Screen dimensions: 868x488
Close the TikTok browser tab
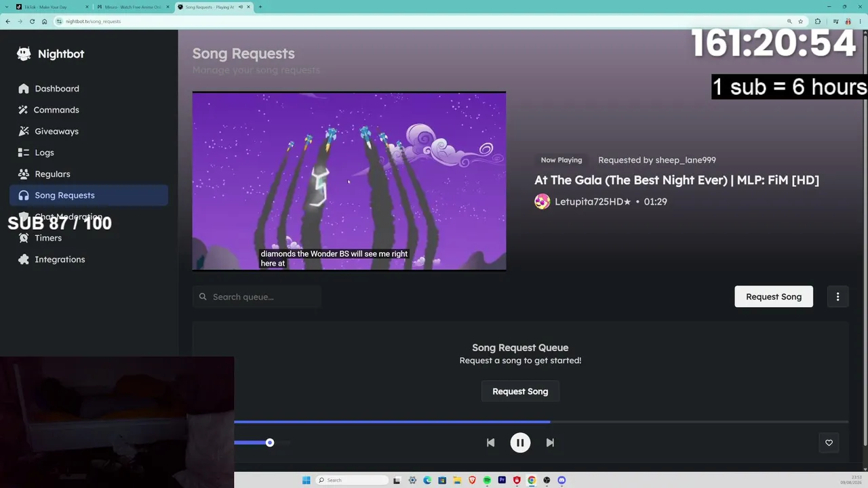(87, 7)
